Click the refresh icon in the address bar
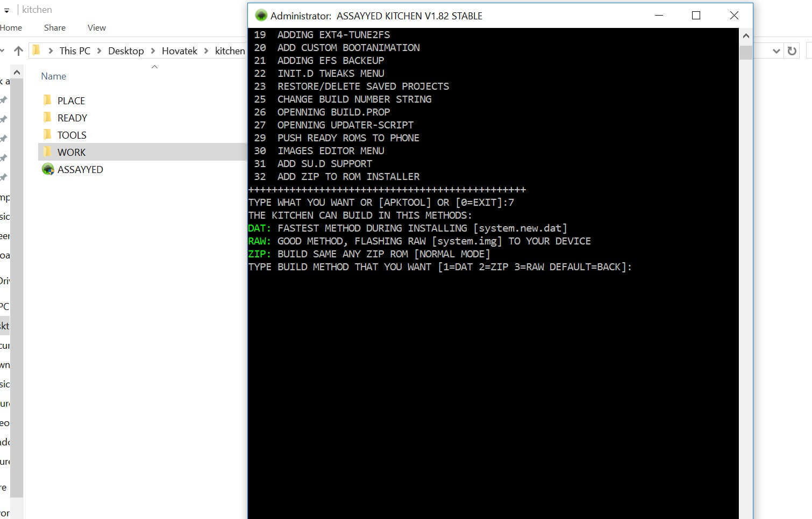This screenshot has height=519, width=812. point(792,51)
